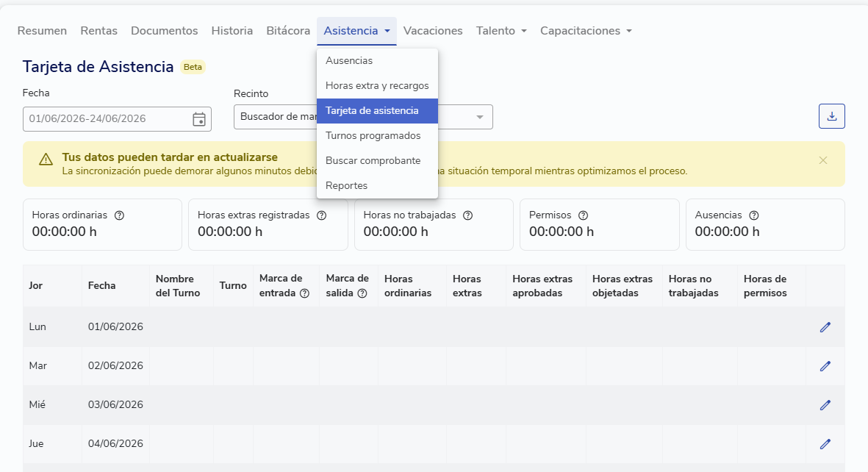The height and width of the screenshot is (472, 868).
Task: Open the Documentos tab
Action: pyautogui.click(x=165, y=31)
